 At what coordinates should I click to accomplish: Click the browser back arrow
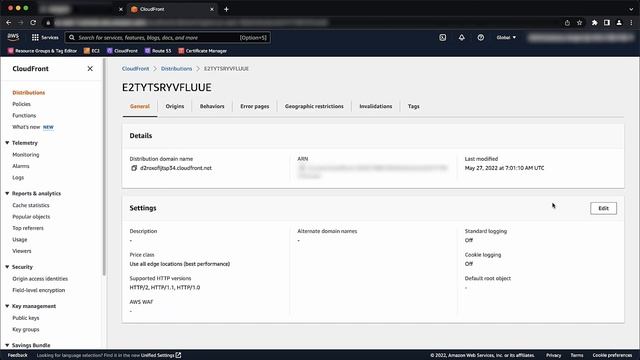click(x=9, y=23)
